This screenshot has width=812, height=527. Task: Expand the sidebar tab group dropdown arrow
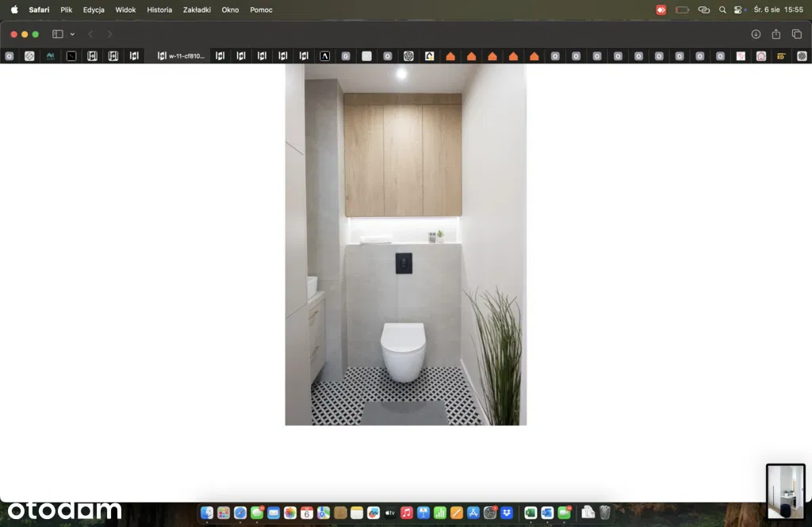pos(72,34)
